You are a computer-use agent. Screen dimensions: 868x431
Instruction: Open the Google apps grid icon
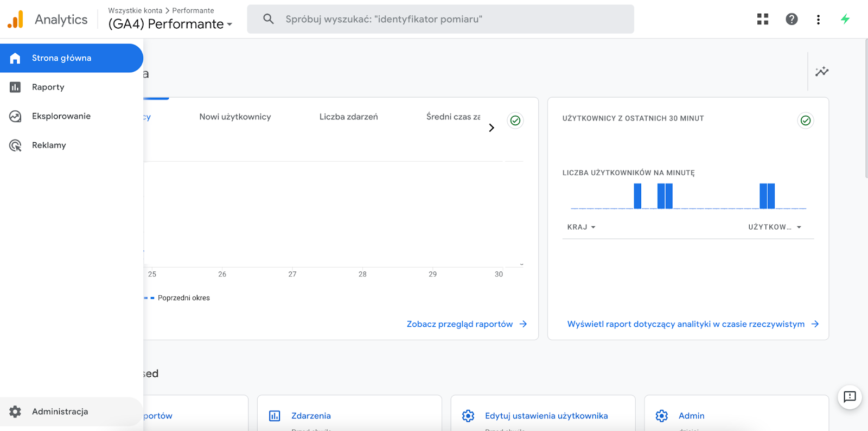[x=763, y=20]
